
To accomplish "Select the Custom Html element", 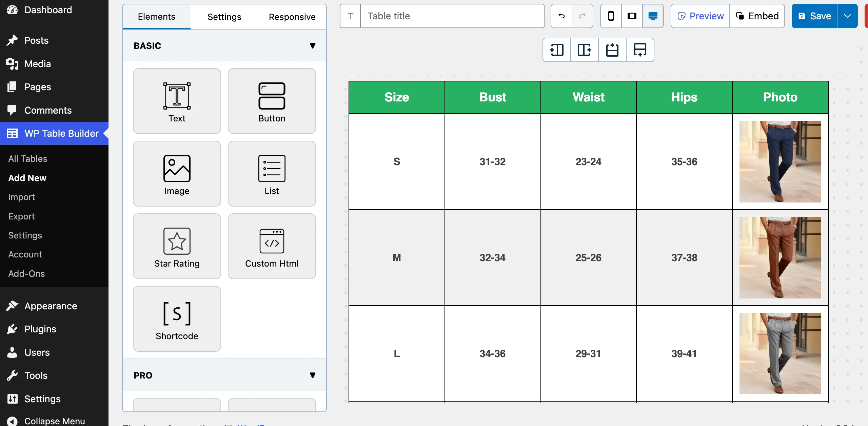I will (272, 246).
